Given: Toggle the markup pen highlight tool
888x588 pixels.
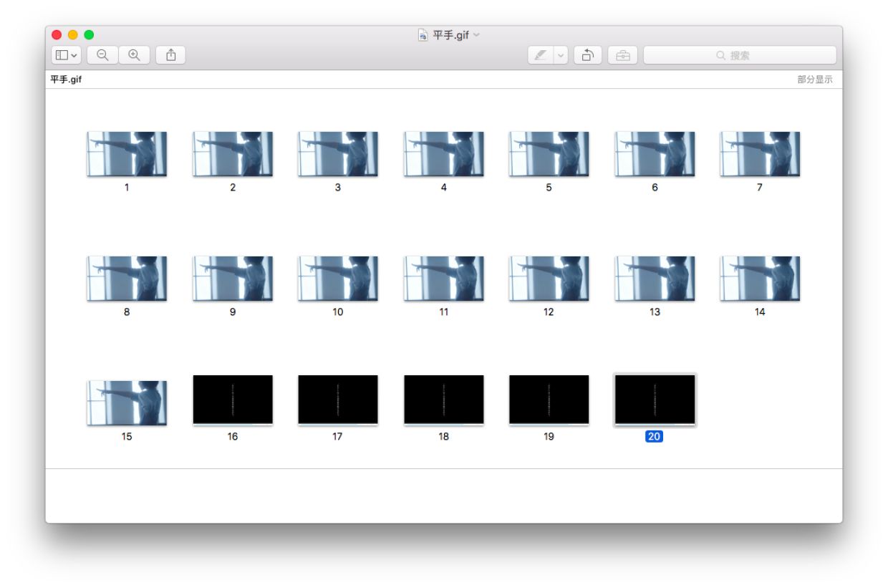Looking at the screenshot, I should [x=541, y=55].
